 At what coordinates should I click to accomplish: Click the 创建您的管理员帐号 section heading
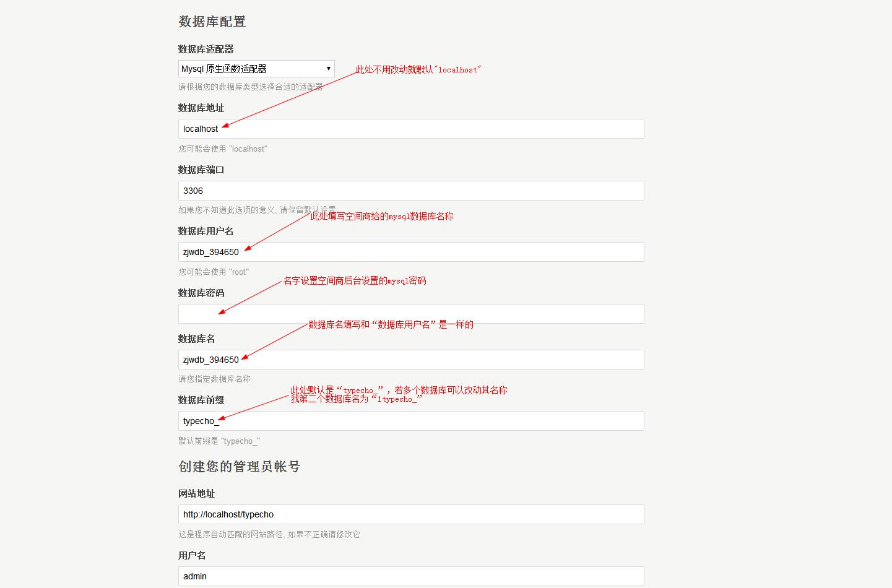(x=239, y=467)
